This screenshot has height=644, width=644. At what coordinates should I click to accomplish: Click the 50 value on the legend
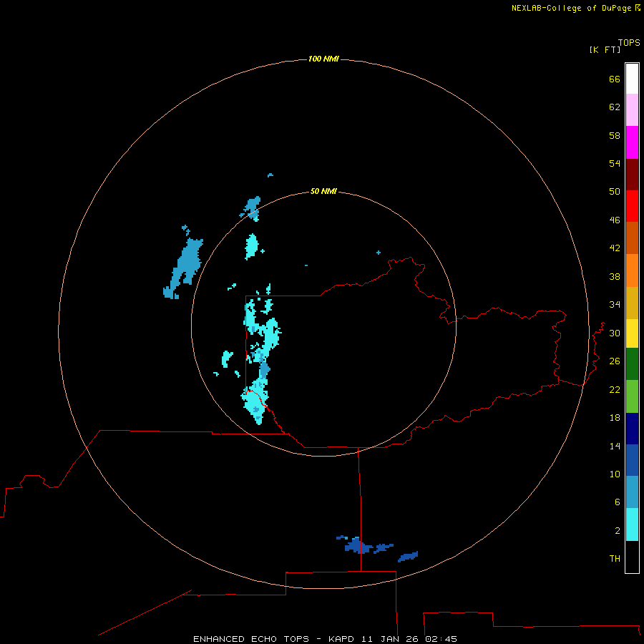[615, 191]
